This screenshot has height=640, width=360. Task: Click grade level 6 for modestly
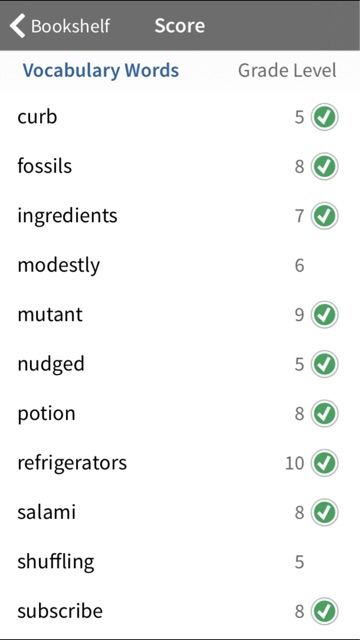pos(300,266)
